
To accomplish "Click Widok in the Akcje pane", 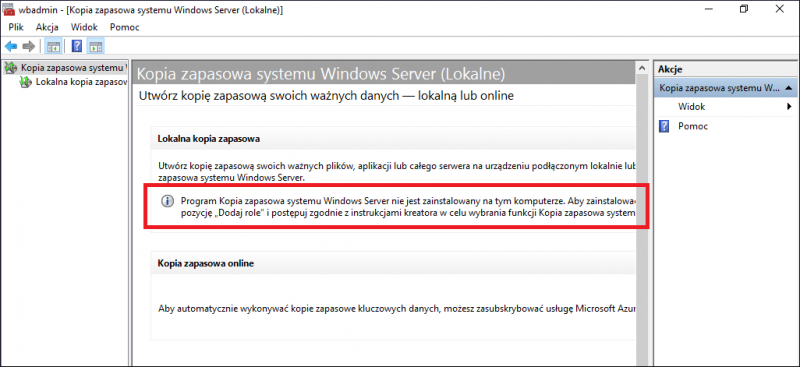I will 691,107.
